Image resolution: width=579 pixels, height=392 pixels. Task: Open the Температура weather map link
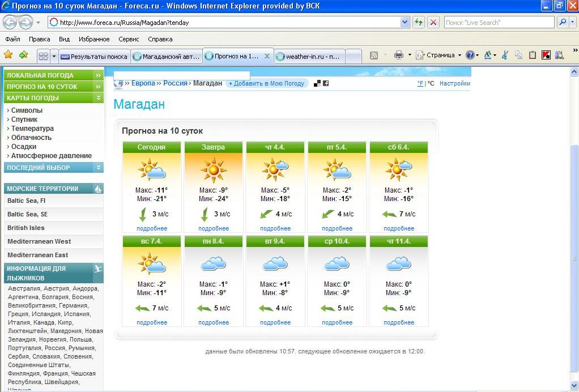pos(32,129)
